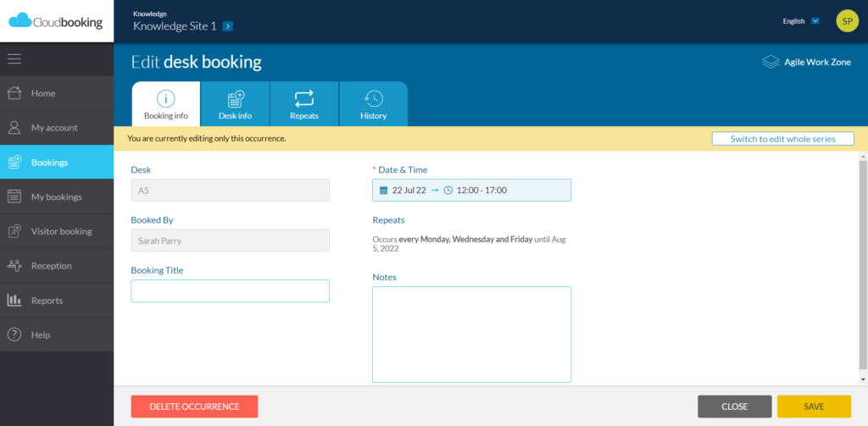The height and width of the screenshot is (426, 868).
Task: Open the Reception section
Action: click(x=57, y=266)
